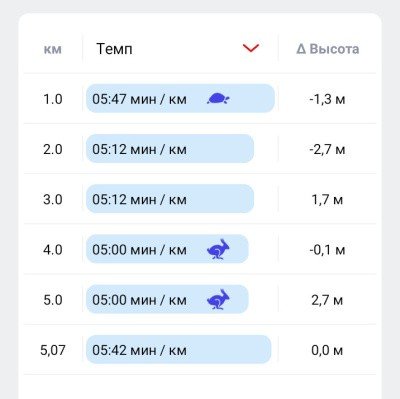Viewport: 400px width, 399px height.
Task: Click the 5,07 distance row label
Action: (53, 350)
